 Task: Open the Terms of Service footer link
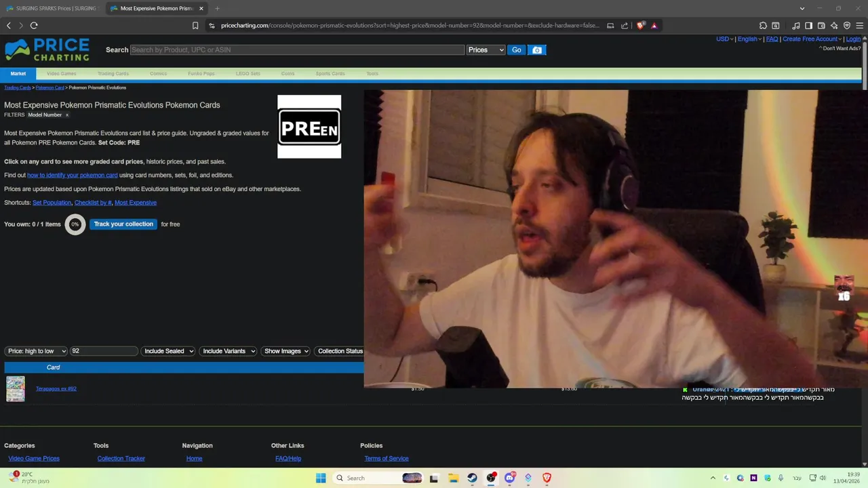coord(387,459)
